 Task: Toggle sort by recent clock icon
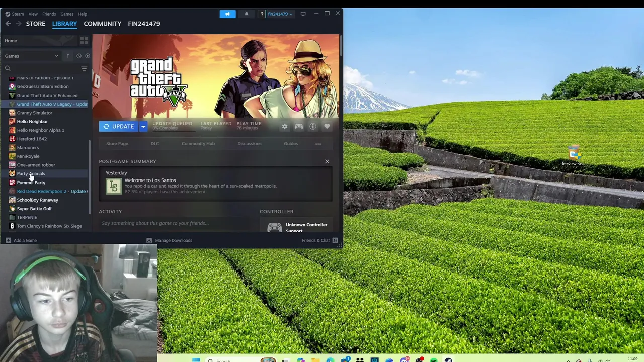point(78,56)
